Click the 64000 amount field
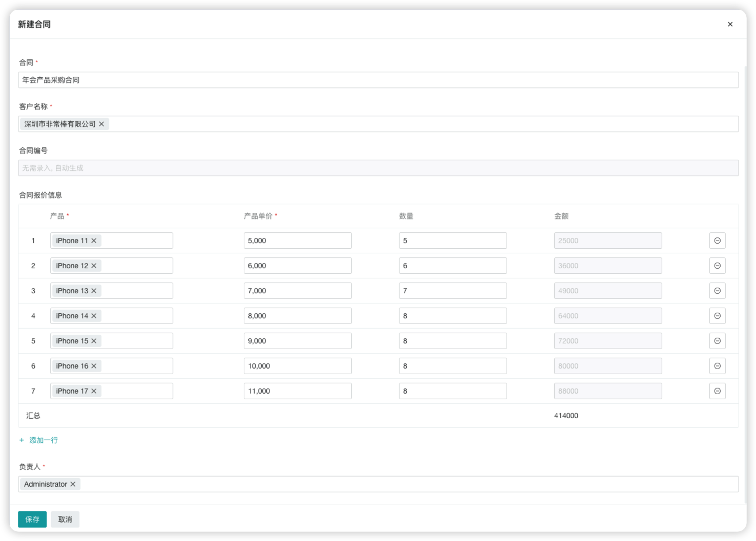The height and width of the screenshot is (541, 756). tap(608, 316)
